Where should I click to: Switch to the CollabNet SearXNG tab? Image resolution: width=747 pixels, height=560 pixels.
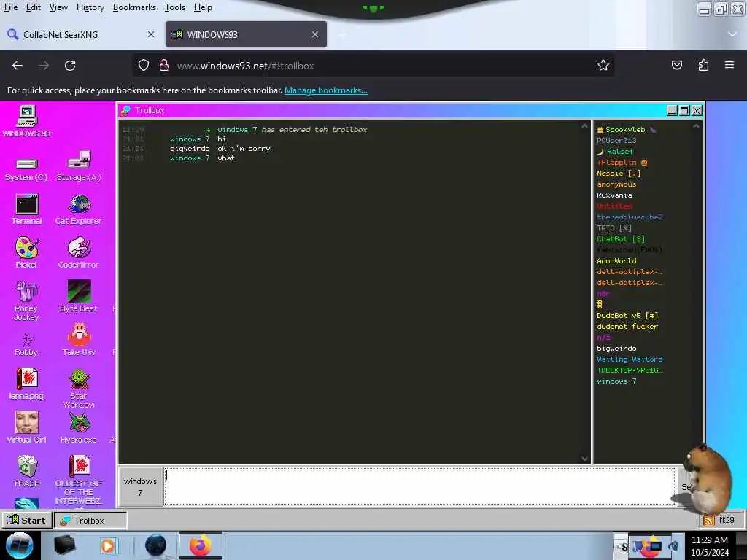click(x=81, y=34)
